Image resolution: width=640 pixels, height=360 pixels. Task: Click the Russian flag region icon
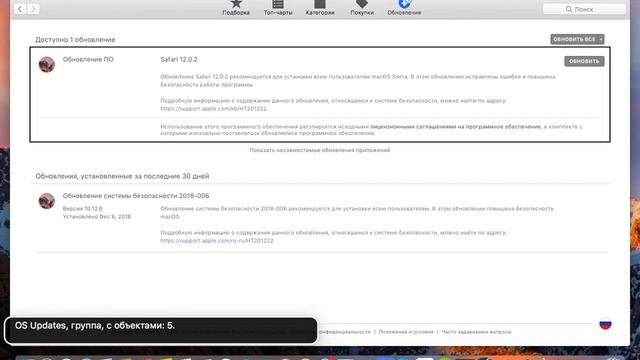coord(605,324)
